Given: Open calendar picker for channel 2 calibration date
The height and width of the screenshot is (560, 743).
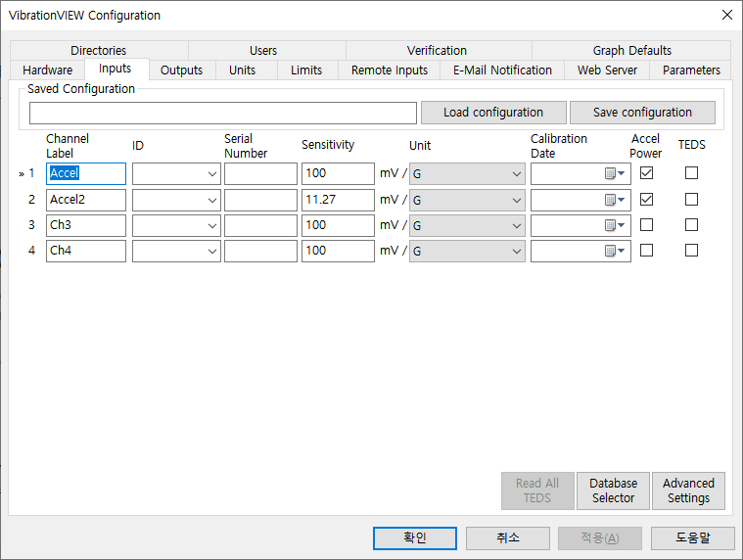Looking at the screenshot, I should [615, 200].
